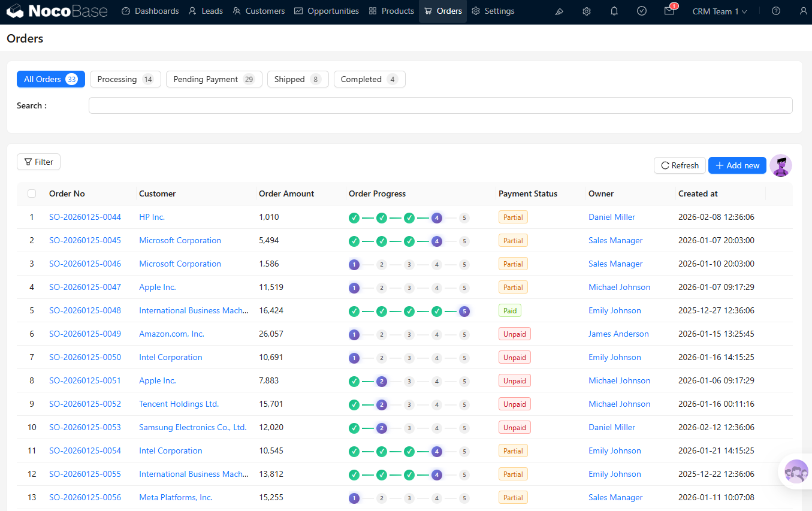This screenshot has height=511, width=812.
Task: Click the Search input field
Action: [x=440, y=105]
